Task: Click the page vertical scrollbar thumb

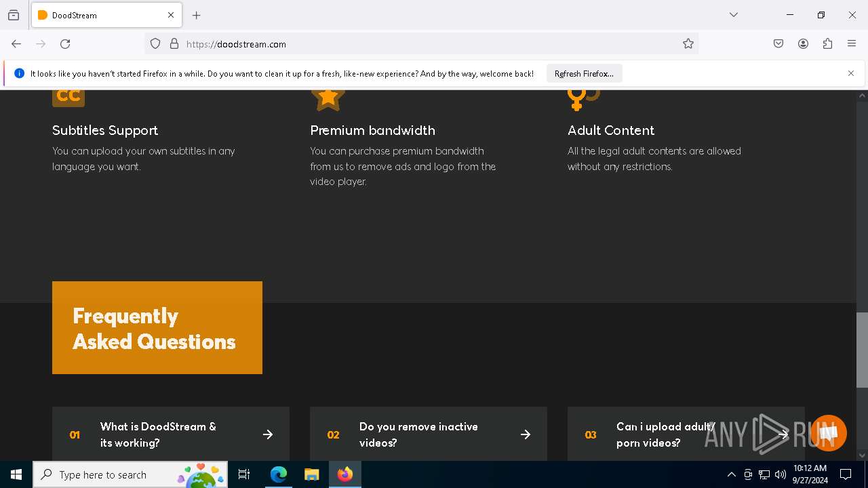Action: tap(862, 350)
